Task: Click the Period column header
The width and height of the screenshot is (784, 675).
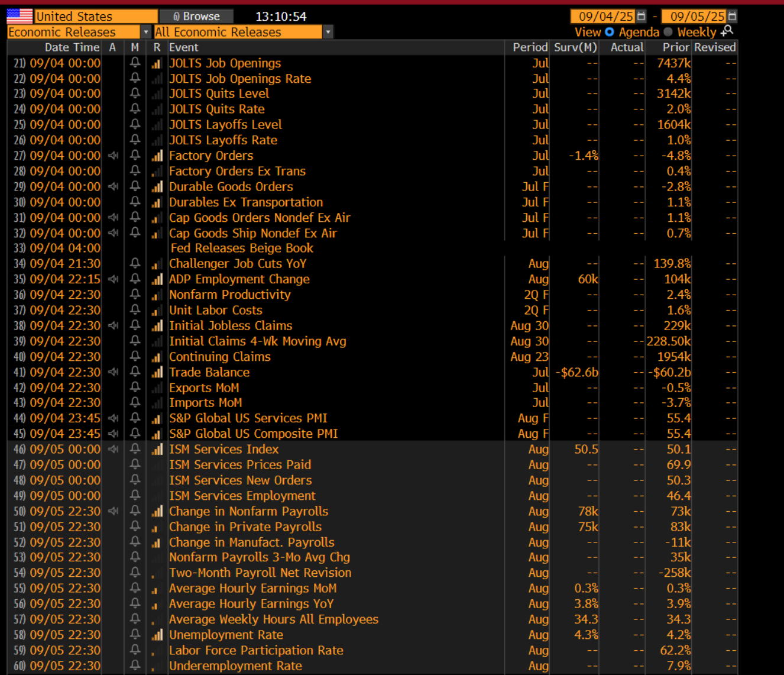Action: [x=530, y=47]
